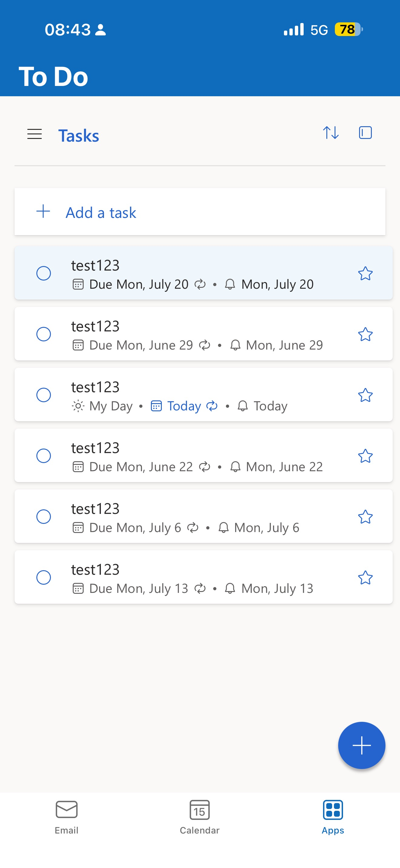
Task: Star the task due Mon, June 22
Action: [x=365, y=456]
